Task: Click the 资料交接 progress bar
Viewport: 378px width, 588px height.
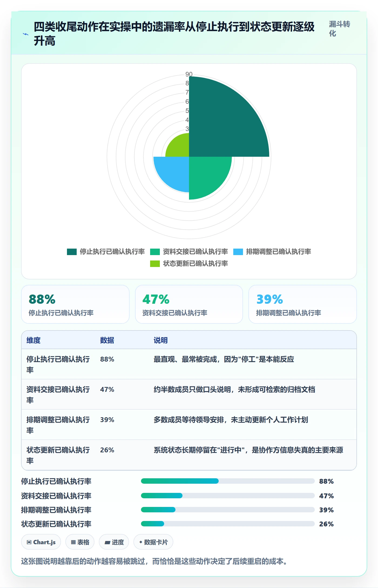Action: [x=228, y=496]
